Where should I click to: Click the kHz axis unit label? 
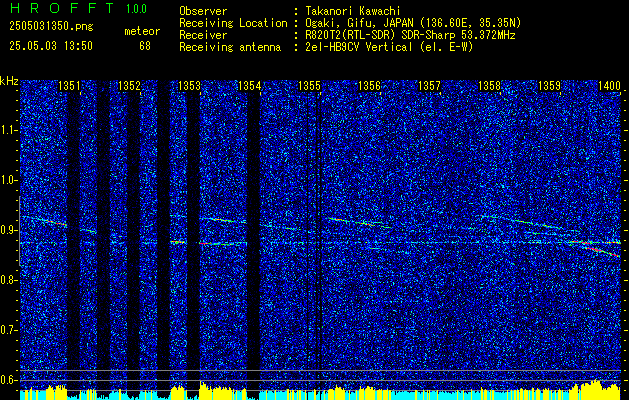click(x=9, y=81)
